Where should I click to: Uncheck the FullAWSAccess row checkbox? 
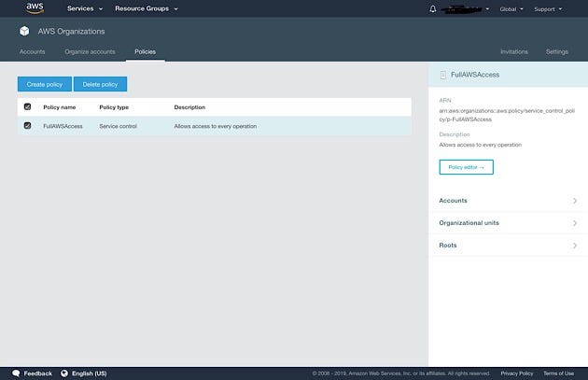click(27, 126)
